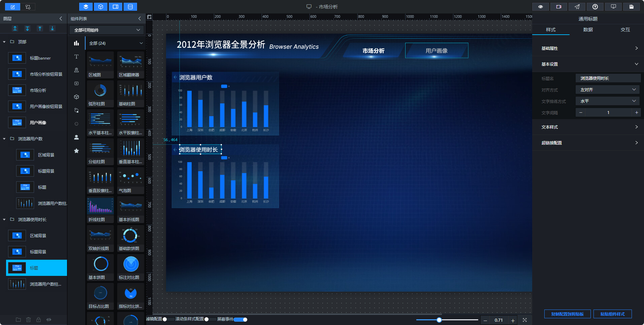
Task: Expand the 文本样式 section
Action: tap(588, 127)
